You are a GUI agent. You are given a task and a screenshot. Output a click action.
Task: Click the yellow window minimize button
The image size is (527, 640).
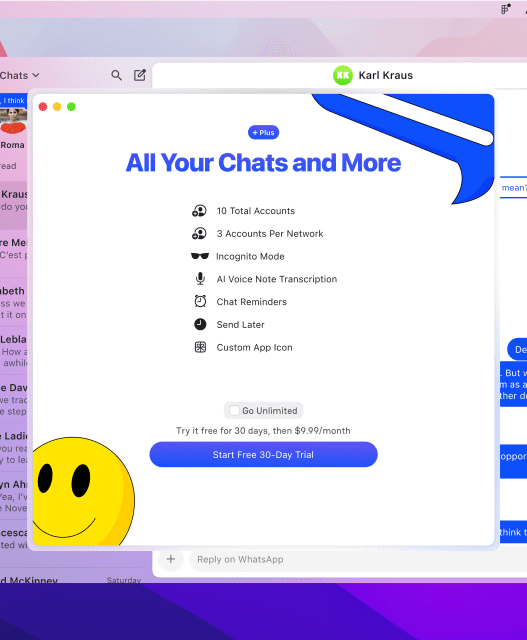tap(57, 107)
